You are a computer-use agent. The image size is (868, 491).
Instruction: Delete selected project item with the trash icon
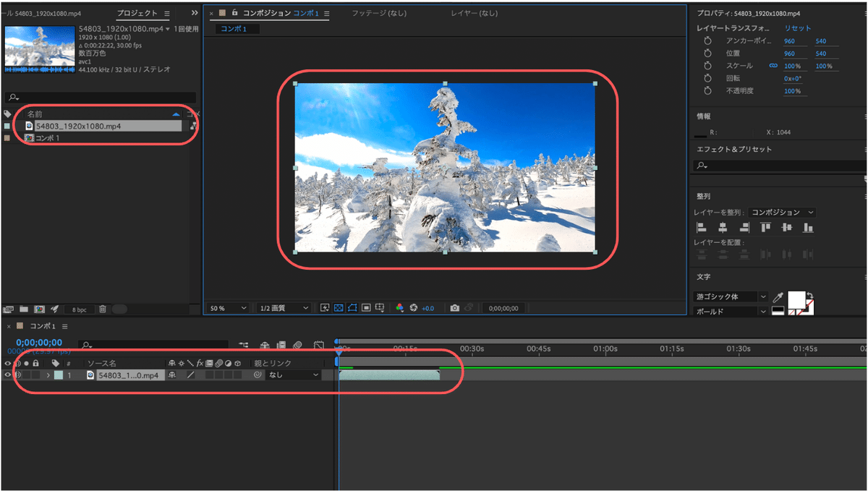[x=103, y=309]
